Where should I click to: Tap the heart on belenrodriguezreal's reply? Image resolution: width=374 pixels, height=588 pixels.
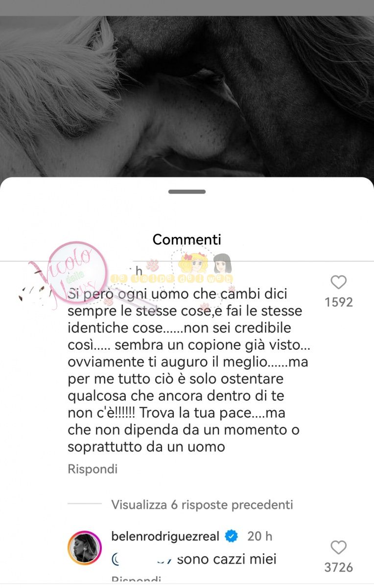coord(338,547)
